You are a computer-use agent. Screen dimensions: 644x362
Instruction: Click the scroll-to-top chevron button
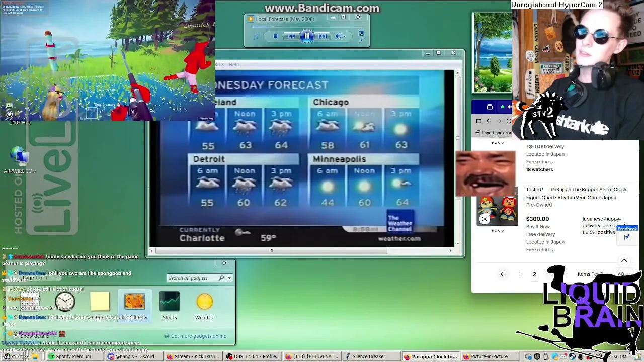tap(624, 261)
